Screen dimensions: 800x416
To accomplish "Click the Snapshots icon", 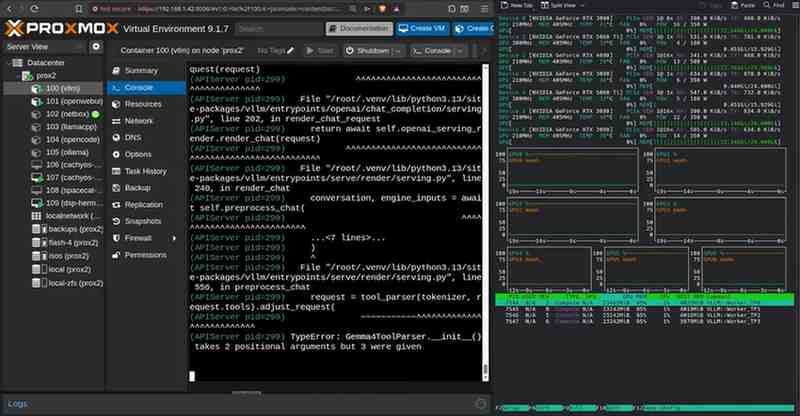I will 116,222.
